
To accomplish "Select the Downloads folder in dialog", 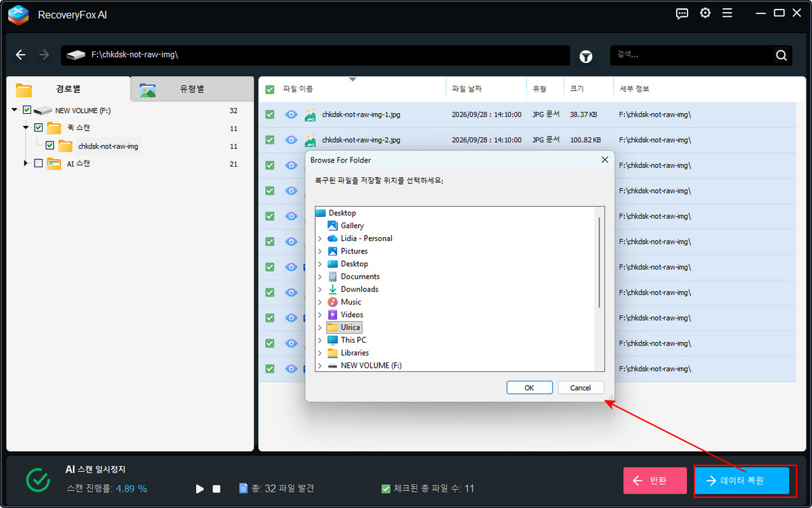I will 359,289.
